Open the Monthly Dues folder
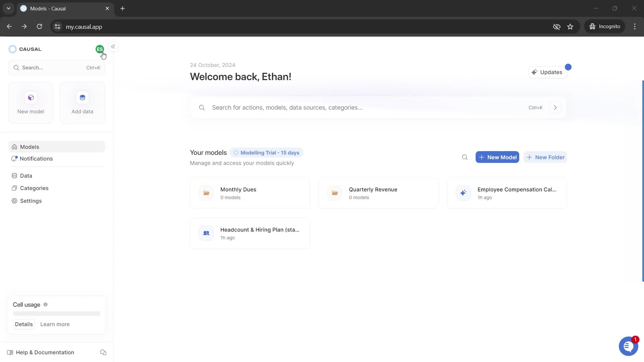644x362 pixels. [x=250, y=193]
